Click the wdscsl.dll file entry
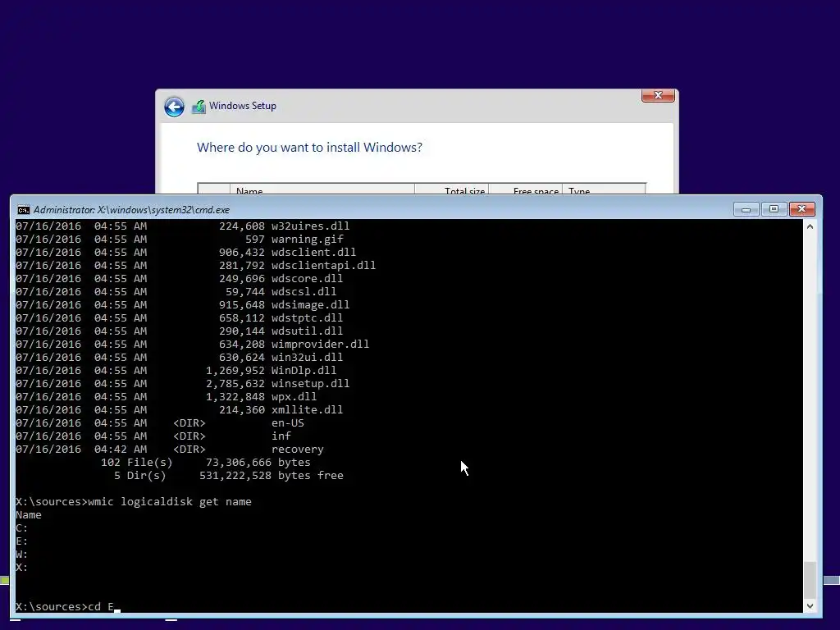The image size is (840, 630). tap(176, 292)
